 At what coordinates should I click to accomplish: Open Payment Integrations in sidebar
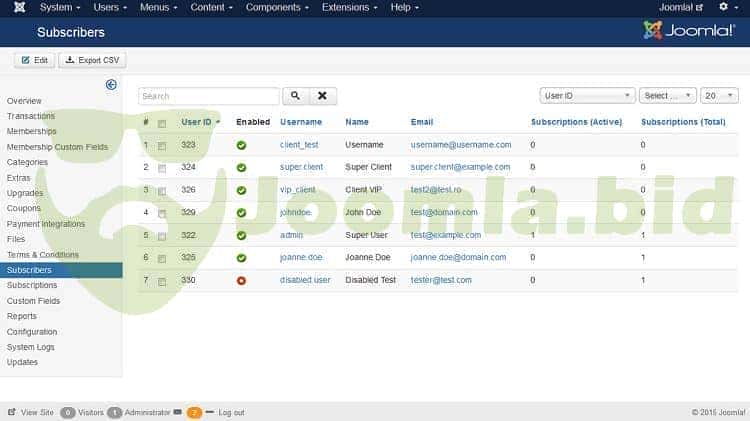pos(46,224)
